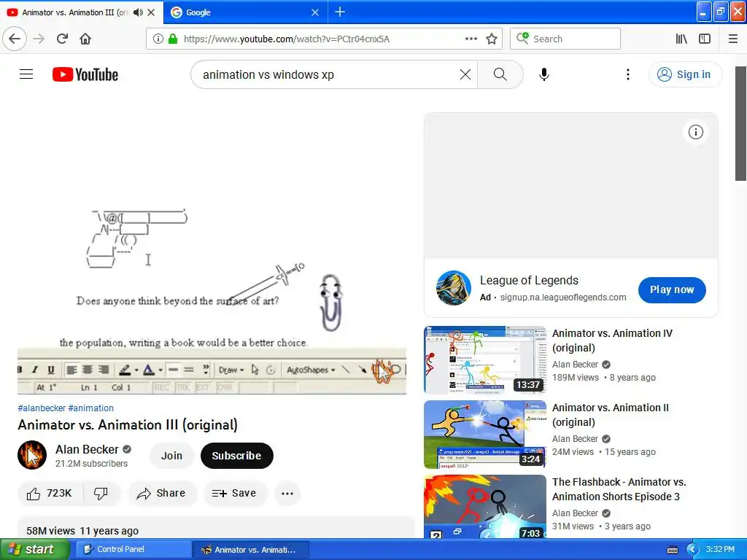Toggle the browser sidebar view icon

pyautogui.click(x=705, y=39)
